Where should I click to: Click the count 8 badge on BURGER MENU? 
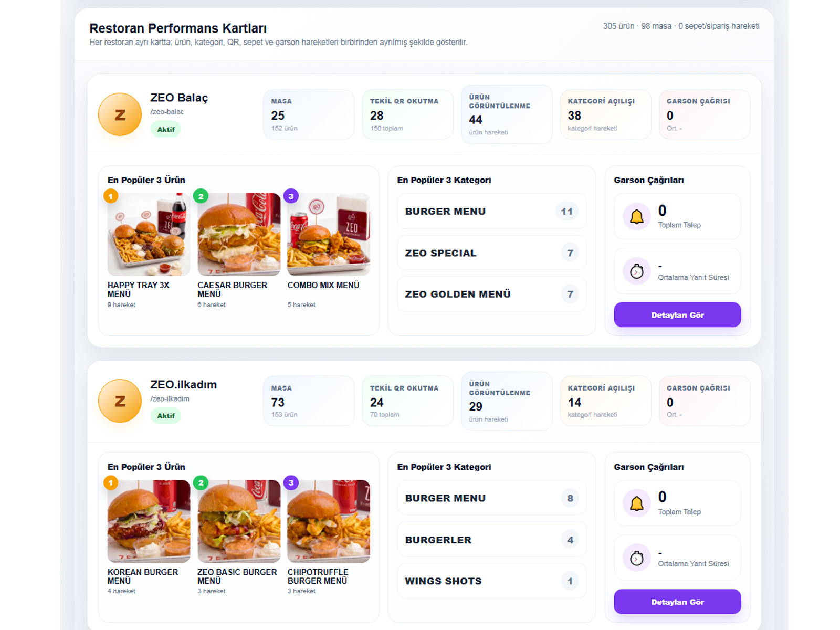click(570, 498)
